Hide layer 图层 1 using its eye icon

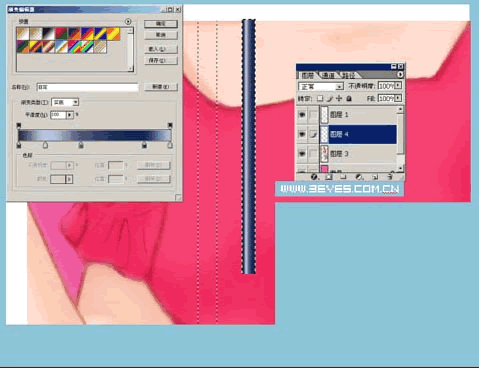[x=302, y=115]
